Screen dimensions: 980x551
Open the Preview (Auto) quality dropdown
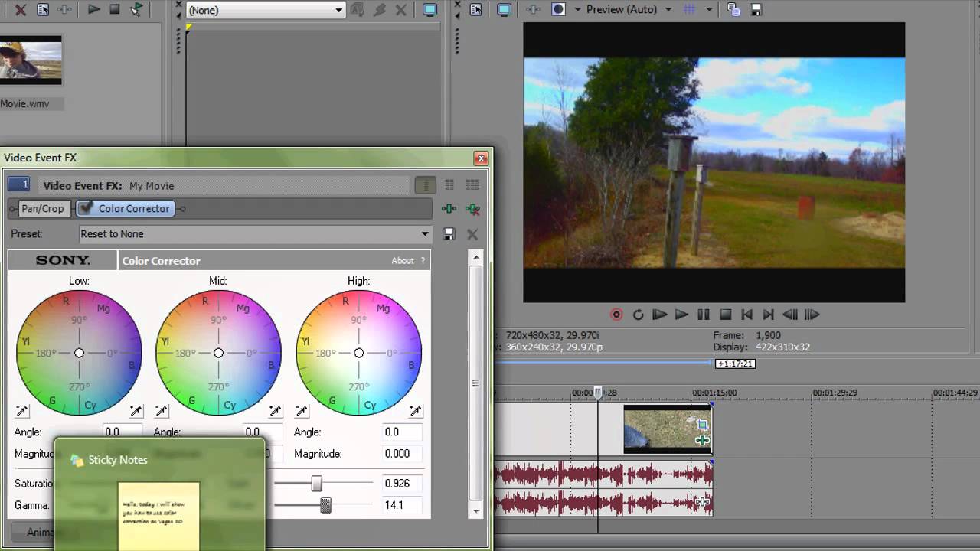pos(629,10)
